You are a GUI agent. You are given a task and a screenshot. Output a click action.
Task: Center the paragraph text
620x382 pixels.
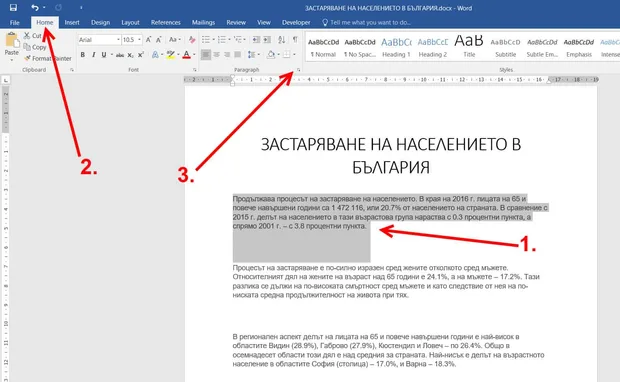[x=216, y=55]
